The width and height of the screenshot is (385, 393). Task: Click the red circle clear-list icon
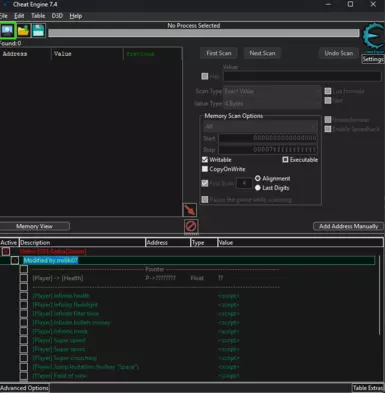point(191,226)
